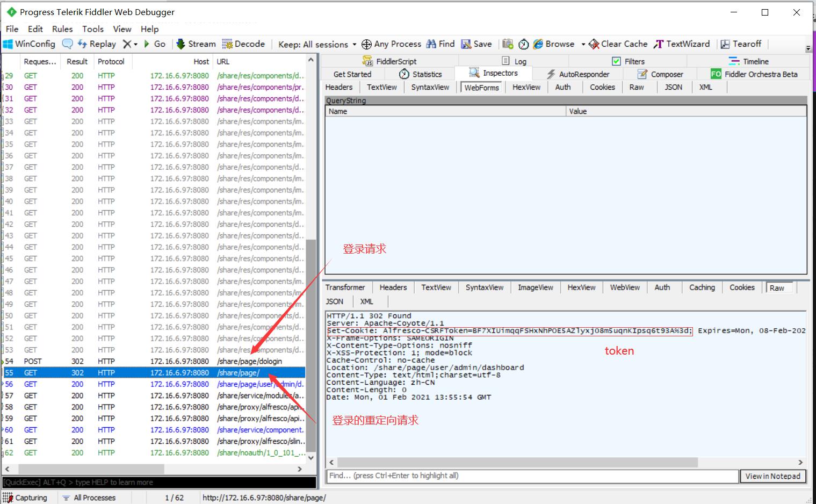Click the Go resume button

(155, 44)
